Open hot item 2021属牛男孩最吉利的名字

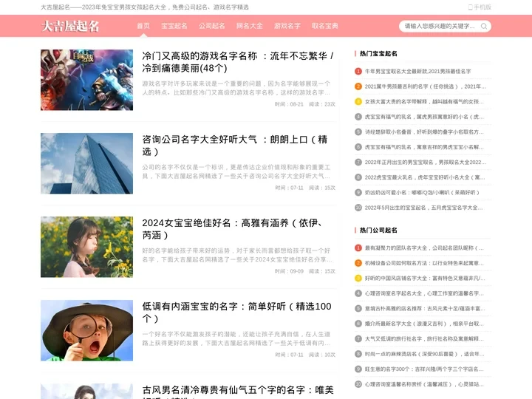(x=426, y=86)
